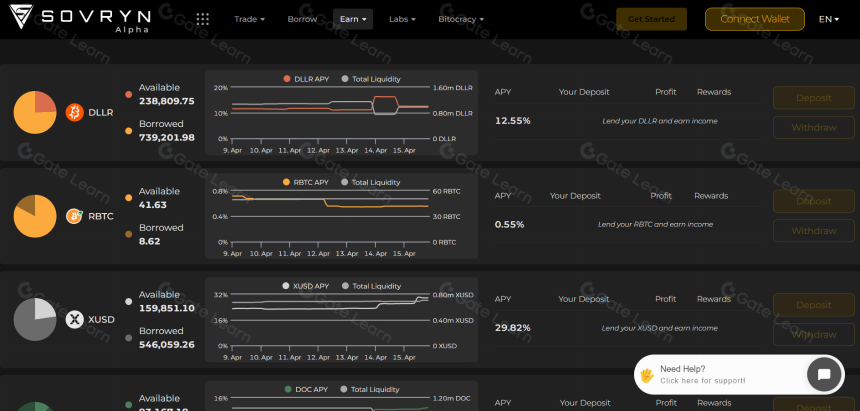
Task: Click Withdraw button for RBTC
Action: click(814, 231)
